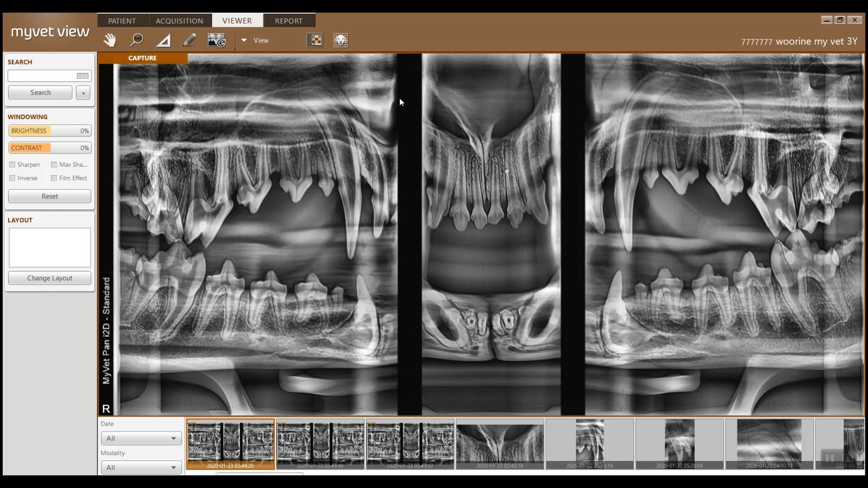Minimize the application window

tap(826, 20)
